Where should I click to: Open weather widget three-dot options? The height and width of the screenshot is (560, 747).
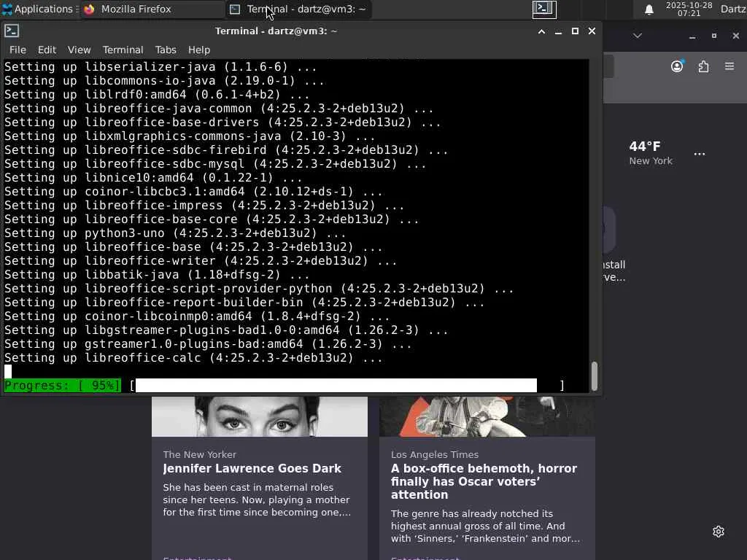[x=700, y=154]
